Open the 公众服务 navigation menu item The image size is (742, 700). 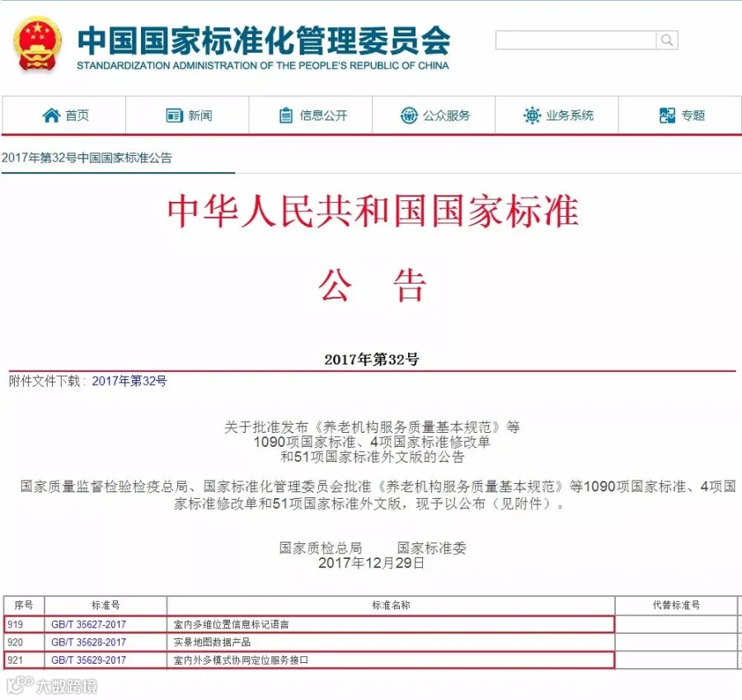click(434, 115)
